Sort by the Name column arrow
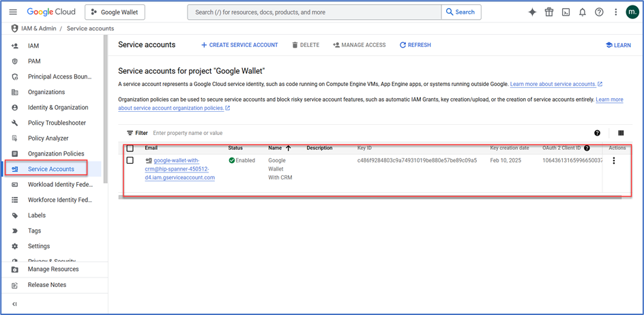This screenshot has width=644, height=315. click(288, 148)
